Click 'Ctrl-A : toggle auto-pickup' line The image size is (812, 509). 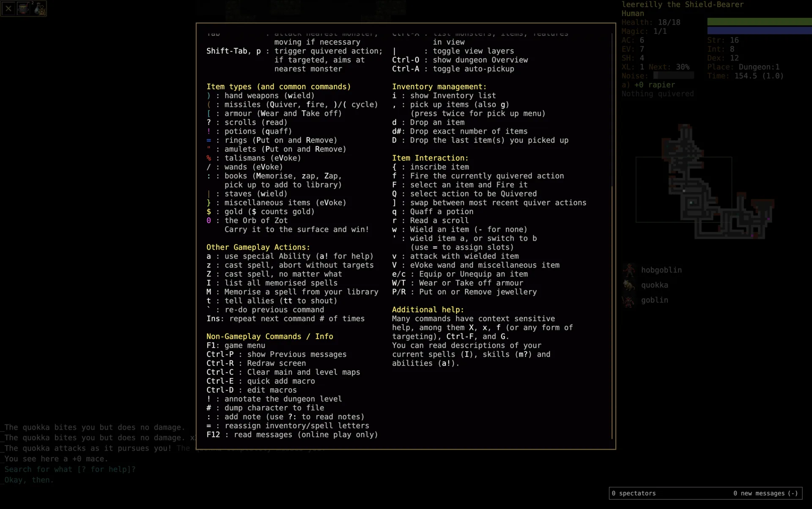click(x=453, y=69)
